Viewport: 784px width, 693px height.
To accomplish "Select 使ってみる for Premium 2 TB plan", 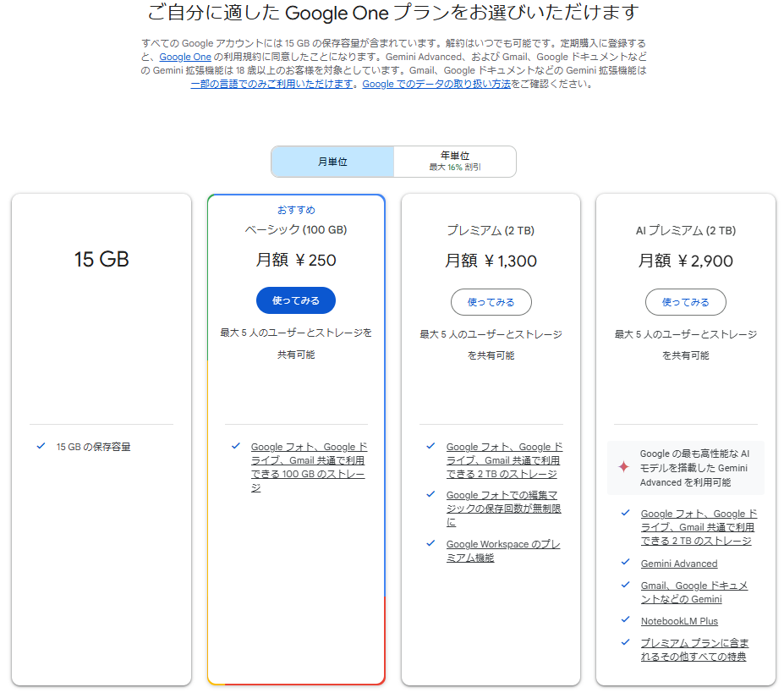I will click(x=491, y=302).
